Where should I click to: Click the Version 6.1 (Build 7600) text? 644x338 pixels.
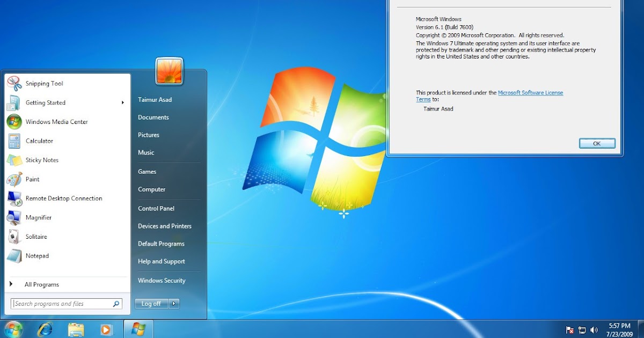coord(444,27)
